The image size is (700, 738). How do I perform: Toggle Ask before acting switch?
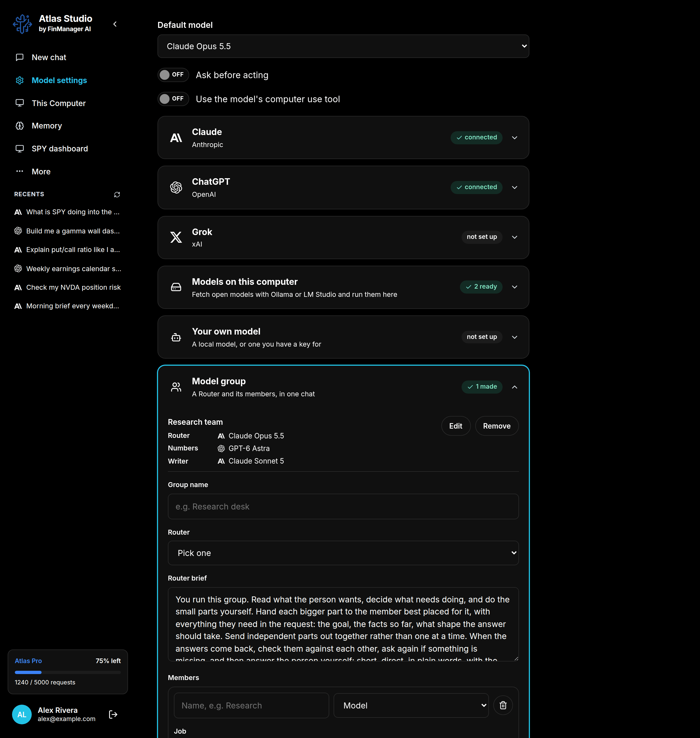click(173, 75)
